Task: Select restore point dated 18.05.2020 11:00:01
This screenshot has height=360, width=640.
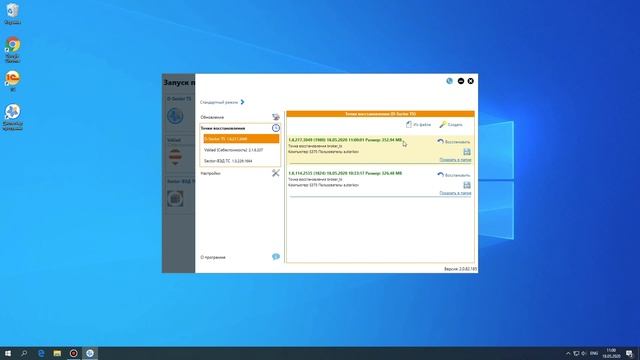Action: coord(380,150)
